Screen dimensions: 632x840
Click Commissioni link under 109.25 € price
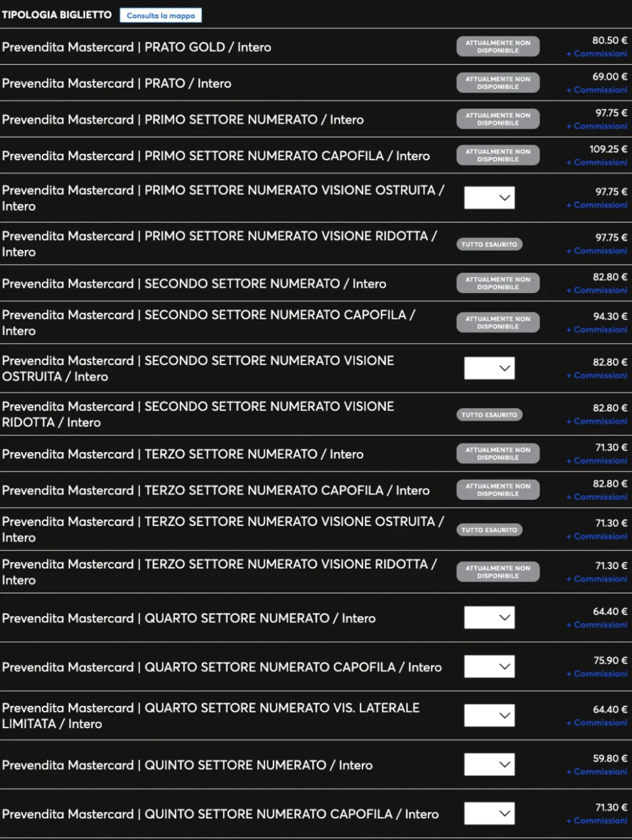click(597, 162)
